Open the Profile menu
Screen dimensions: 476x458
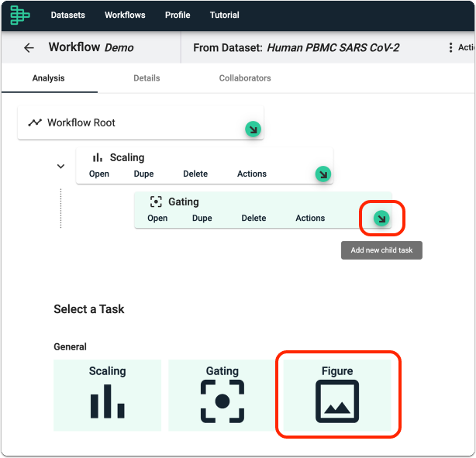178,15
